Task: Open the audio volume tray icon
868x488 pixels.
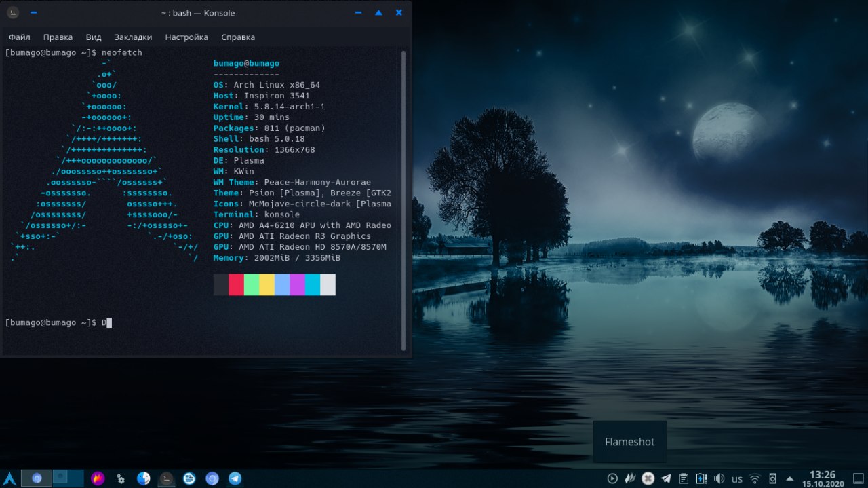Action: pyautogui.click(x=719, y=478)
